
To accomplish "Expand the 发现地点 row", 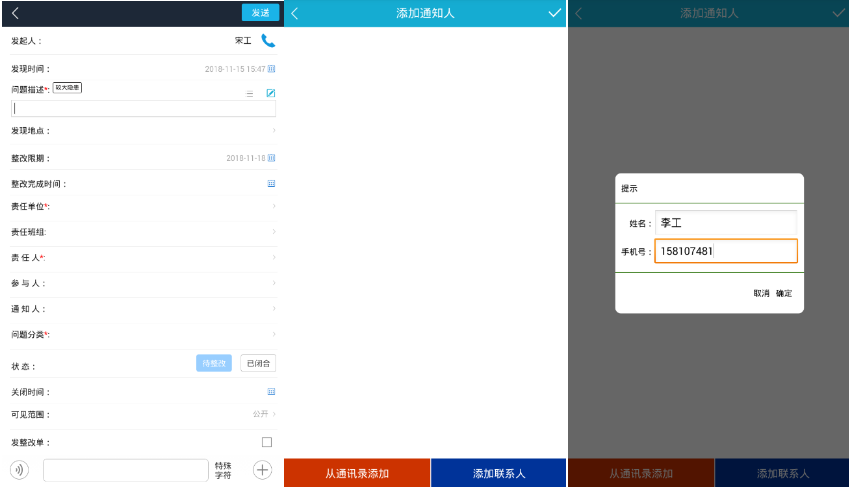I will [x=143, y=131].
